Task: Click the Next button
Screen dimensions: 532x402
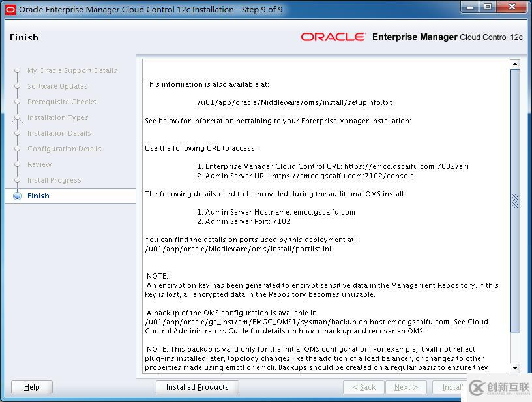Action: 406,387
